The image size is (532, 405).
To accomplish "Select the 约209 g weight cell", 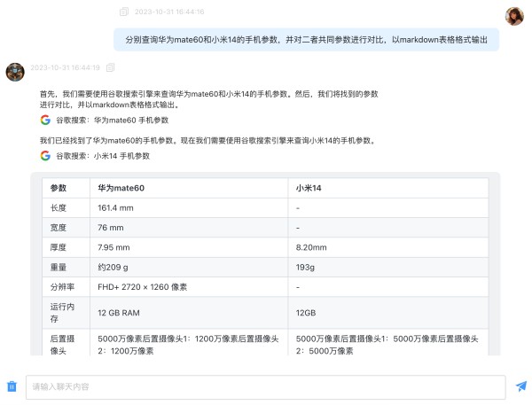I will (x=113, y=267).
